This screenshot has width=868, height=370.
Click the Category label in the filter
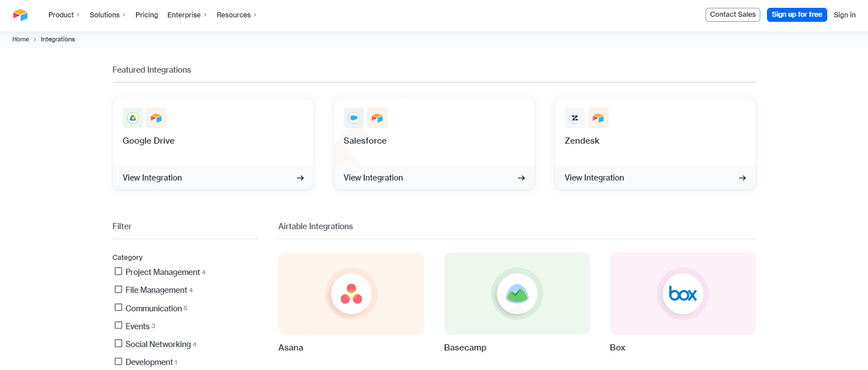(x=127, y=258)
